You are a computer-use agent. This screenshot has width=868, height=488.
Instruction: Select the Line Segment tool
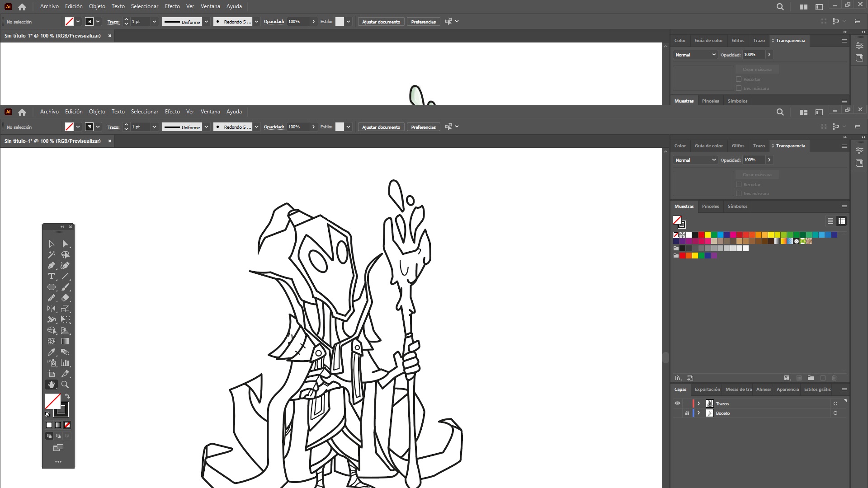(x=65, y=277)
